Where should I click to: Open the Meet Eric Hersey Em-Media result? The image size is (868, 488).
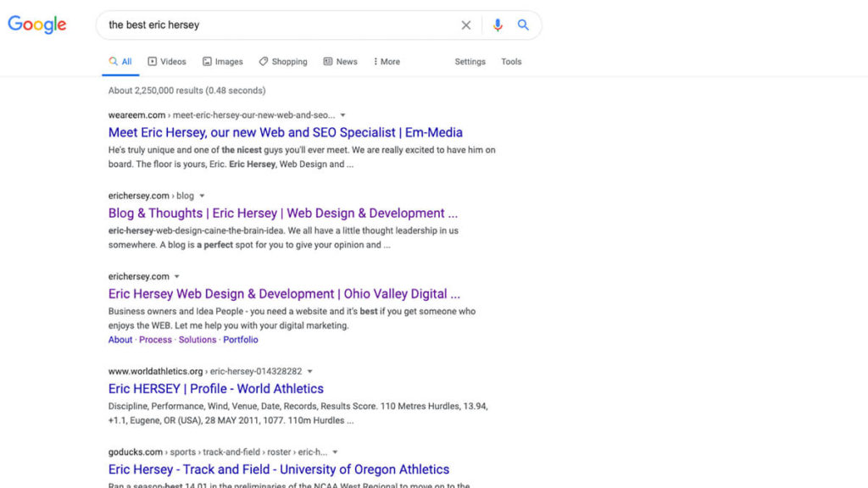285,132
